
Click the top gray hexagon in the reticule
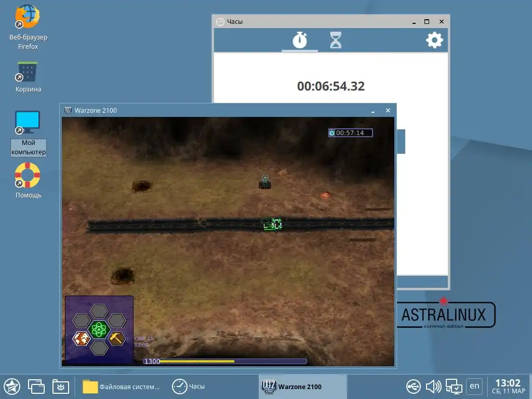(x=99, y=311)
